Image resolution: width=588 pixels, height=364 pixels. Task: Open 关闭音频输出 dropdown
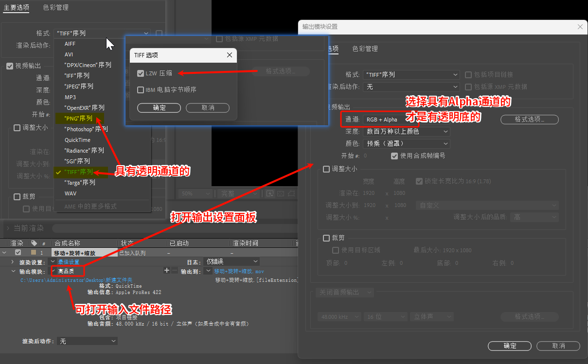click(344, 293)
